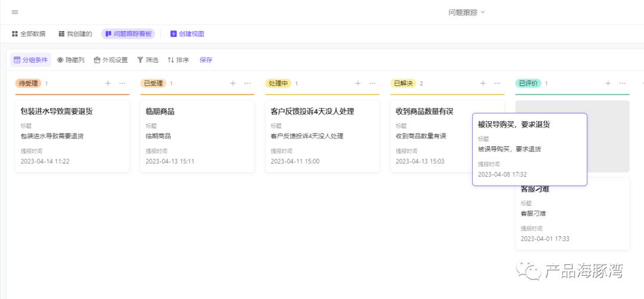This screenshot has width=644, height=299.
Task: Open more options for 已受理 column
Action: [x=247, y=83]
